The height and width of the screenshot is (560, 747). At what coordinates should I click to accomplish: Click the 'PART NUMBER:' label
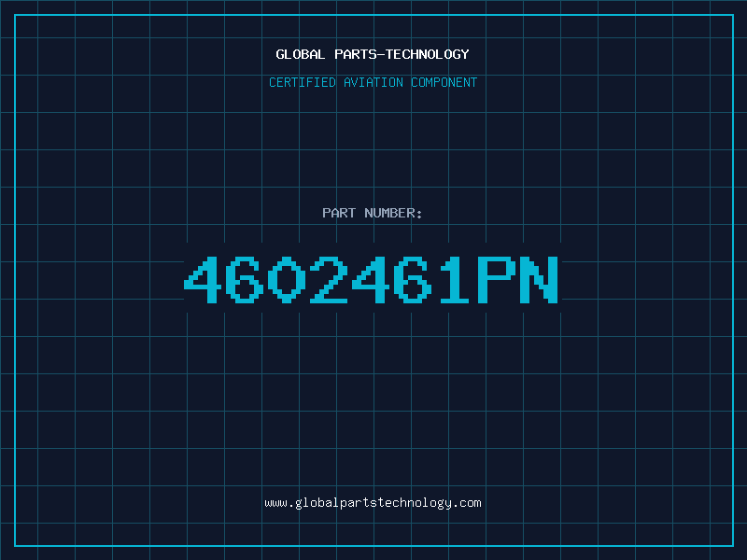[x=373, y=213]
